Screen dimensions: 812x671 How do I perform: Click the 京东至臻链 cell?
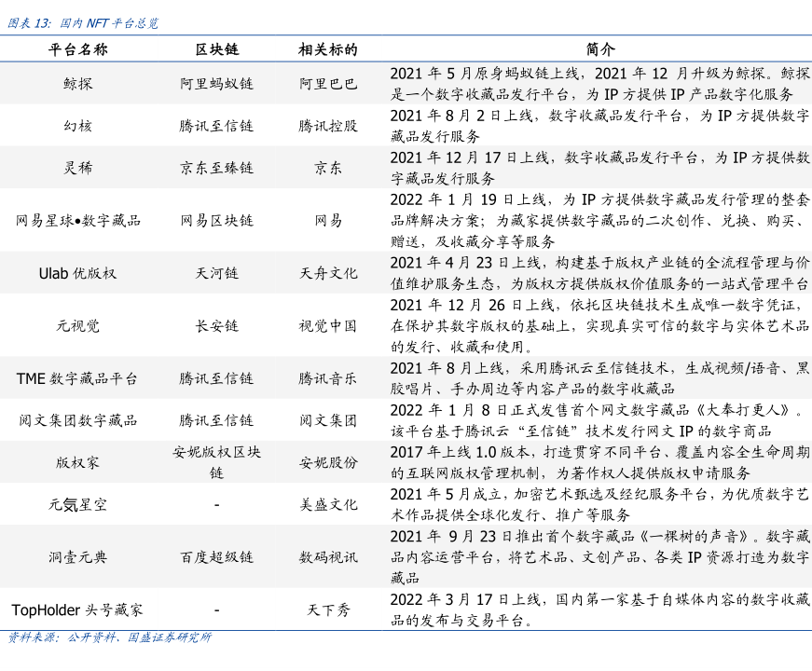point(216,168)
